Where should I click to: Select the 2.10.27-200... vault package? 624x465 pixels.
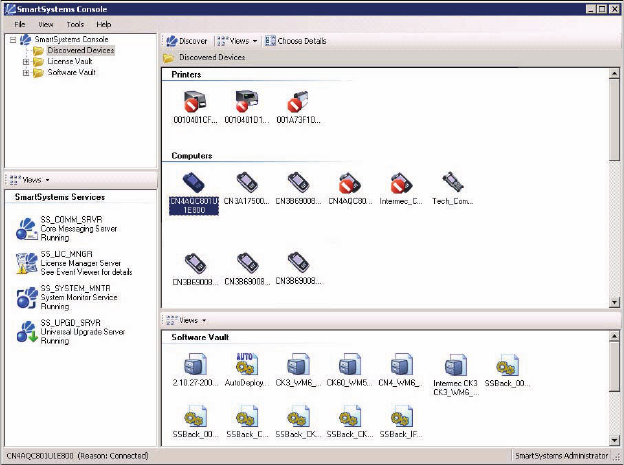coord(195,364)
